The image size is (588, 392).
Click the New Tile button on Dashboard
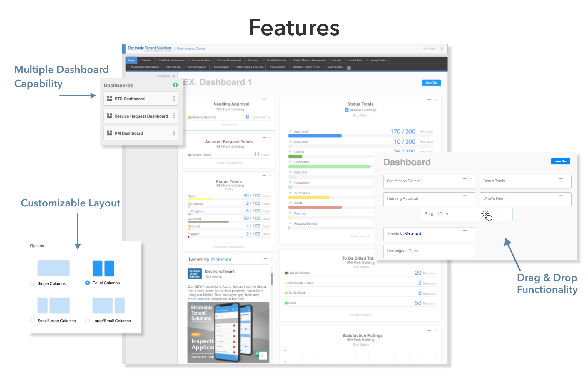(560, 161)
